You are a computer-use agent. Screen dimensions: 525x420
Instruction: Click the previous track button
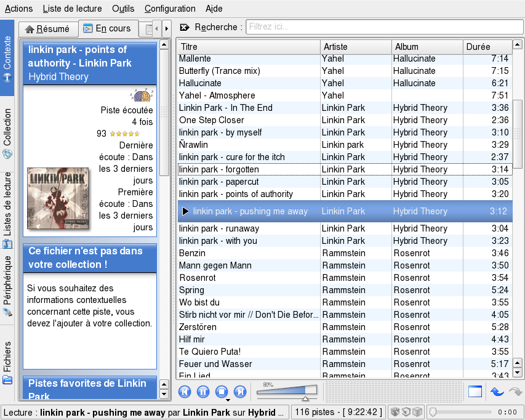click(185, 392)
